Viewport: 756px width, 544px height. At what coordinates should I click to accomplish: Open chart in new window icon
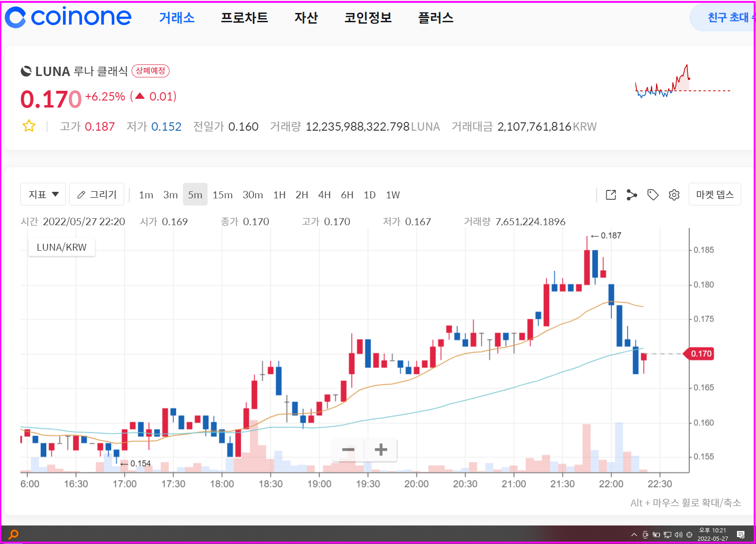(611, 195)
